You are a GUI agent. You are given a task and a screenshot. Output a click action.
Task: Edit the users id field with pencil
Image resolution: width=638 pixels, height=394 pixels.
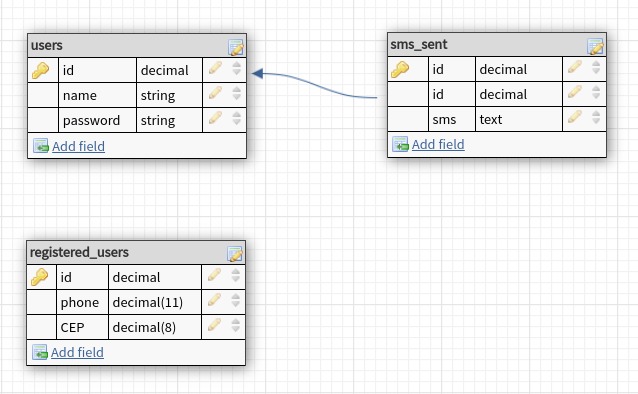click(215, 68)
